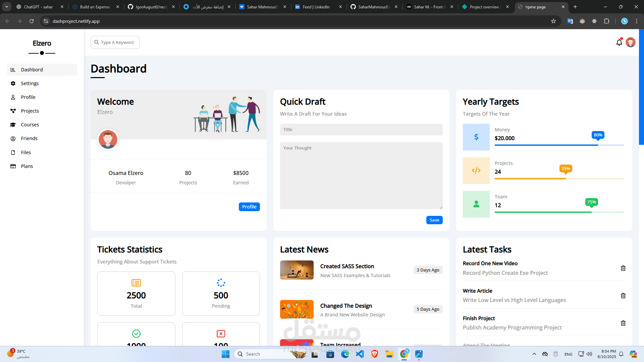Click the dollar icon in Yearly Targets
This screenshot has height=362, width=644.
(x=476, y=137)
